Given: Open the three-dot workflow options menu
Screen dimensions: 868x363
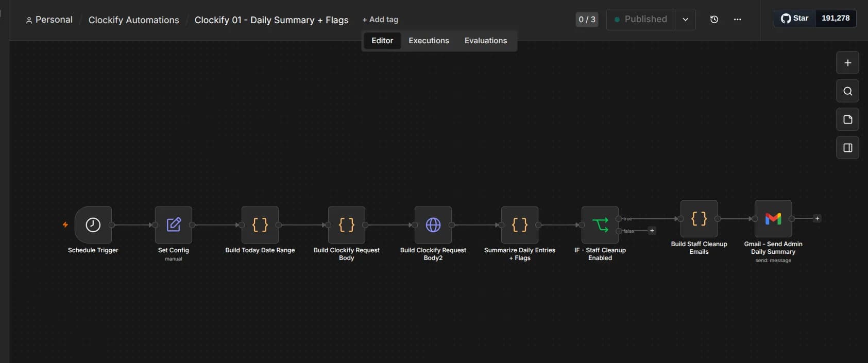Looking at the screenshot, I should click(x=737, y=20).
